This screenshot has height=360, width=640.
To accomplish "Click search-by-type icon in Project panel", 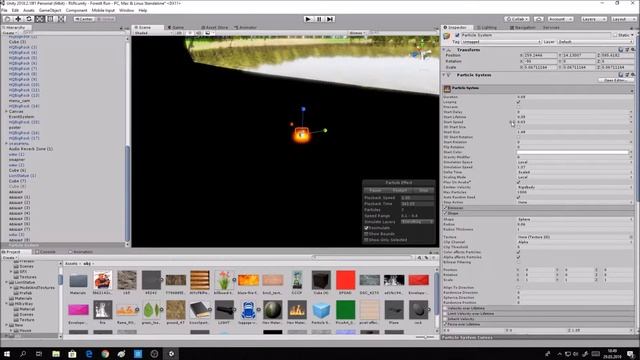I will (x=420, y=258).
